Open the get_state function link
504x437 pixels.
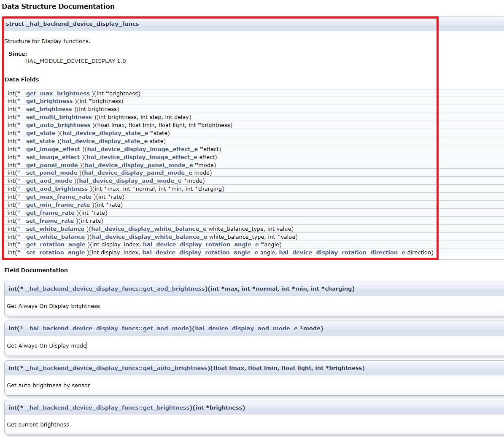tap(40, 133)
